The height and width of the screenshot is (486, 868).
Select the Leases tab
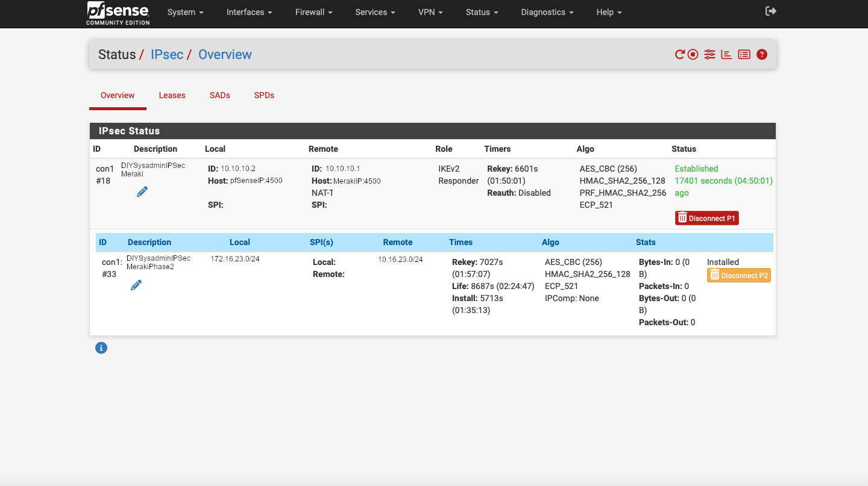172,95
